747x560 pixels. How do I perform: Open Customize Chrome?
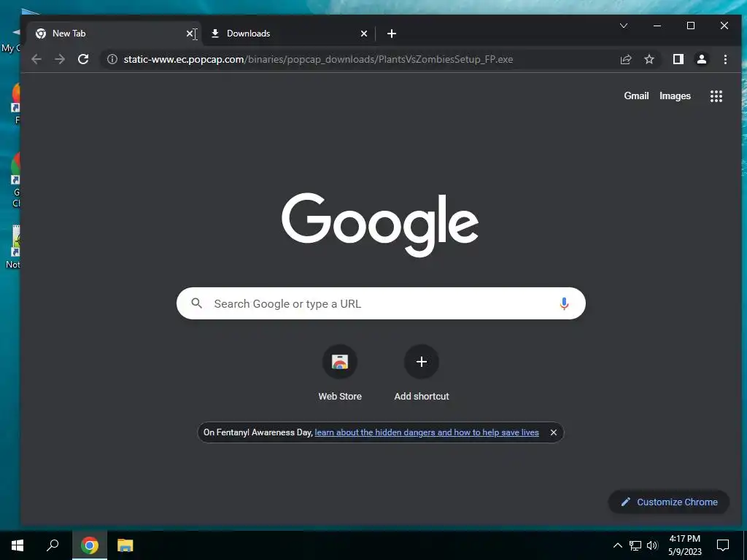click(x=669, y=502)
